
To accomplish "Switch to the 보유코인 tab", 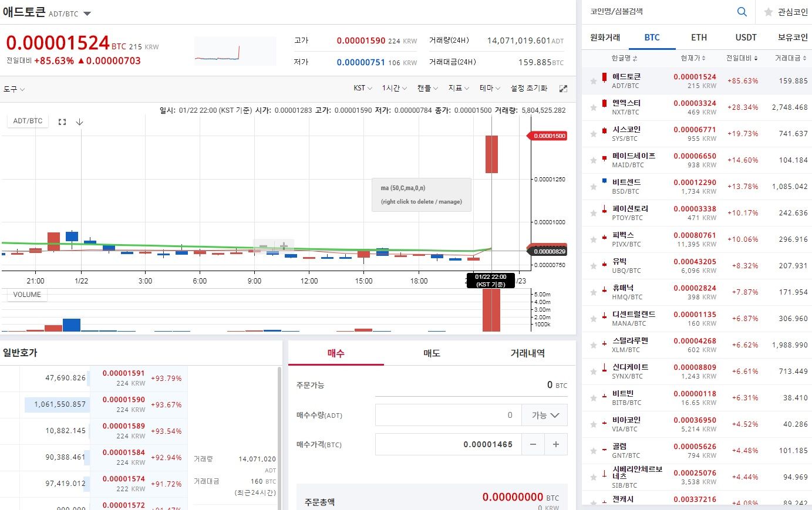I will click(793, 38).
